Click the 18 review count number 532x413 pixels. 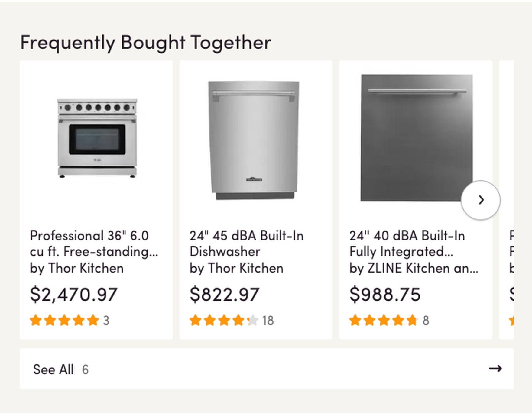click(x=268, y=321)
